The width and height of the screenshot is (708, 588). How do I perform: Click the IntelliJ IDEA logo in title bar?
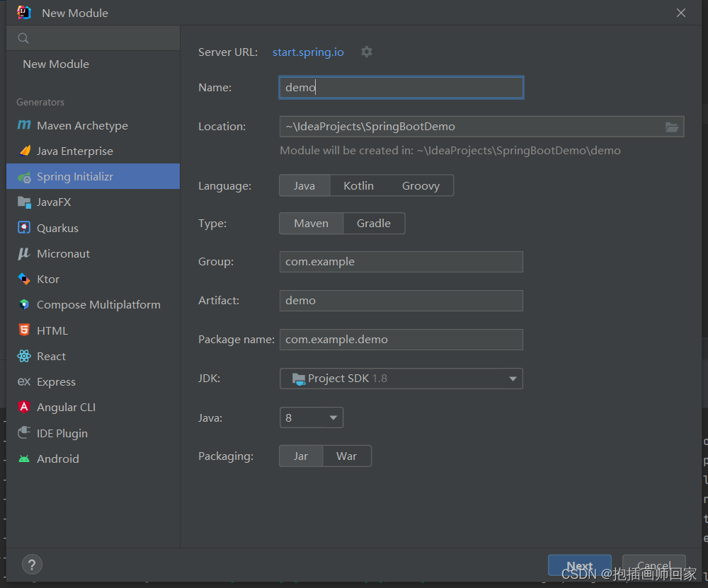pos(24,13)
